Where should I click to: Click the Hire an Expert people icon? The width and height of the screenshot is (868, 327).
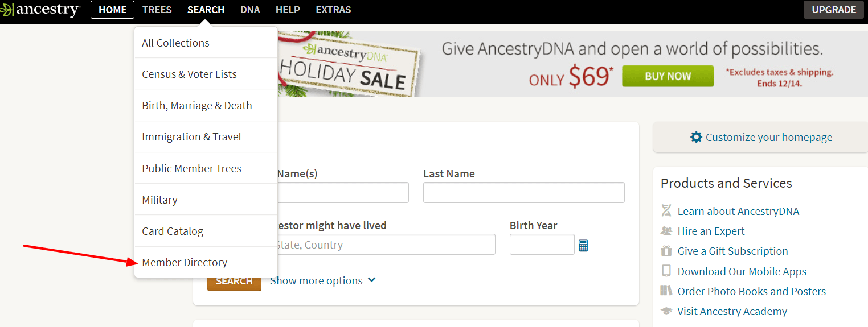(666, 231)
